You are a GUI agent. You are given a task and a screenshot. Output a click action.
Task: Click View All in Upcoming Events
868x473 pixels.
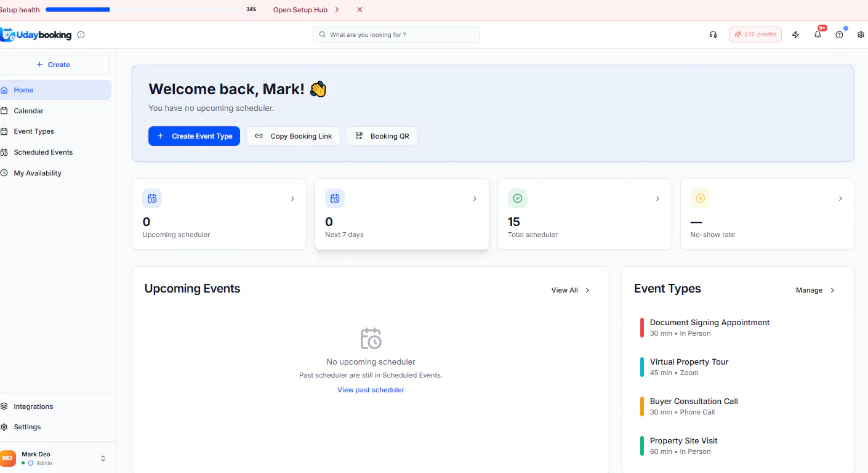click(x=571, y=290)
